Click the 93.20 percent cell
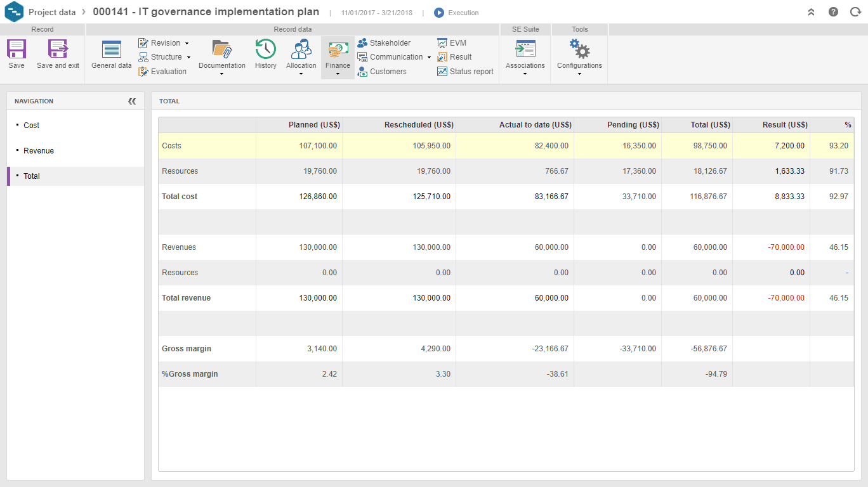868x487 pixels. pos(832,146)
